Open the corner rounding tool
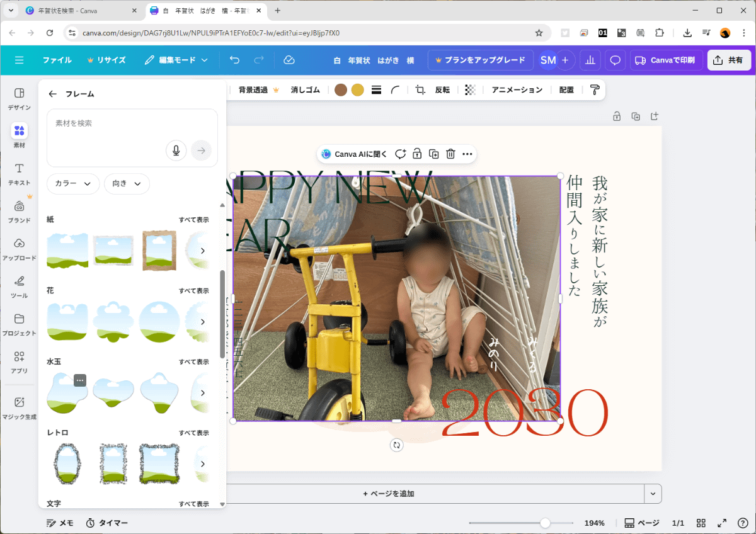 (x=396, y=90)
